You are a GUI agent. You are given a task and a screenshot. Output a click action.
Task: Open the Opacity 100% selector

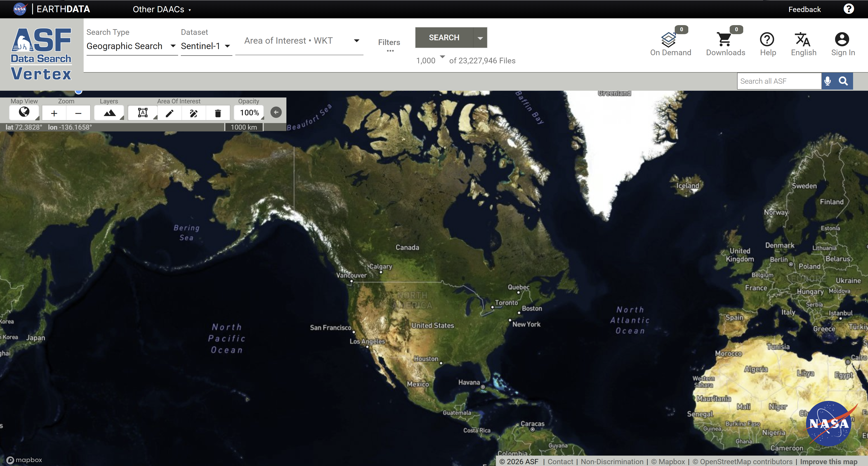[249, 113]
